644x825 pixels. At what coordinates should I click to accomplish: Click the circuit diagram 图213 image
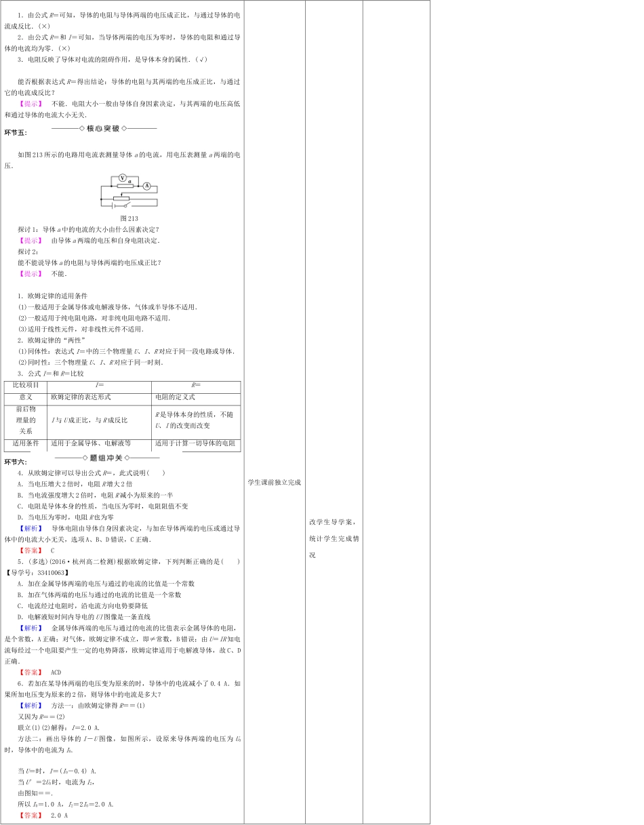pyautogui.click(x=129, y=193)
